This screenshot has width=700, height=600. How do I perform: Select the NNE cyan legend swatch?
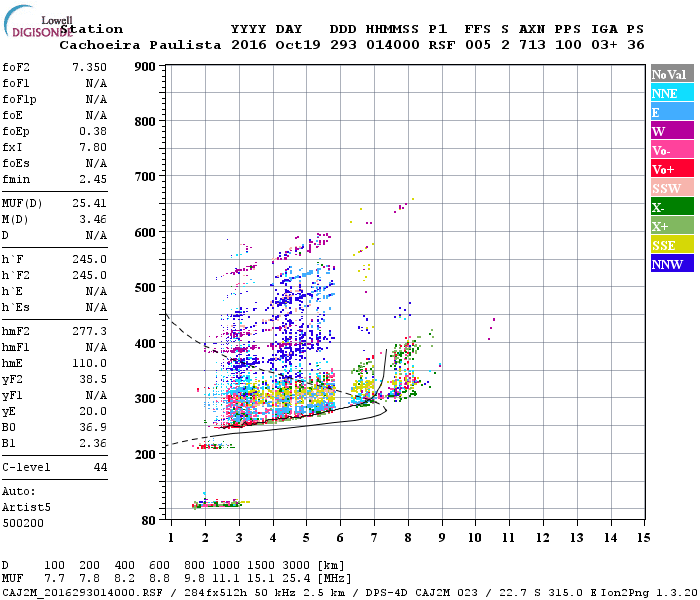672,93
